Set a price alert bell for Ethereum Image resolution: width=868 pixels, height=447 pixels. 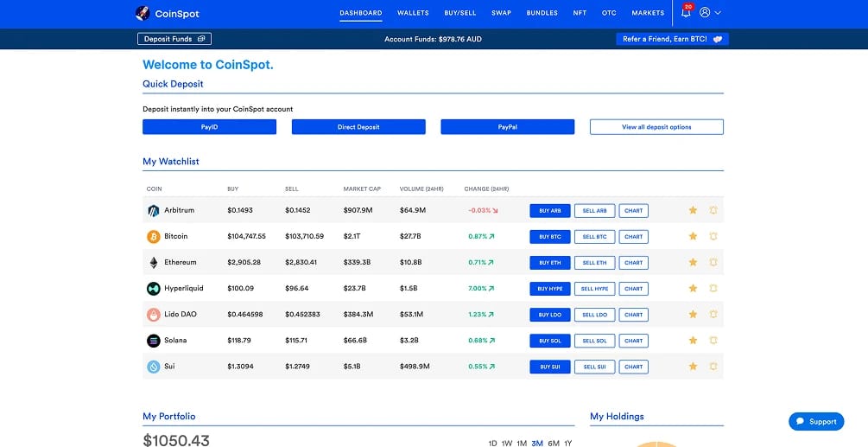[713, 262]
